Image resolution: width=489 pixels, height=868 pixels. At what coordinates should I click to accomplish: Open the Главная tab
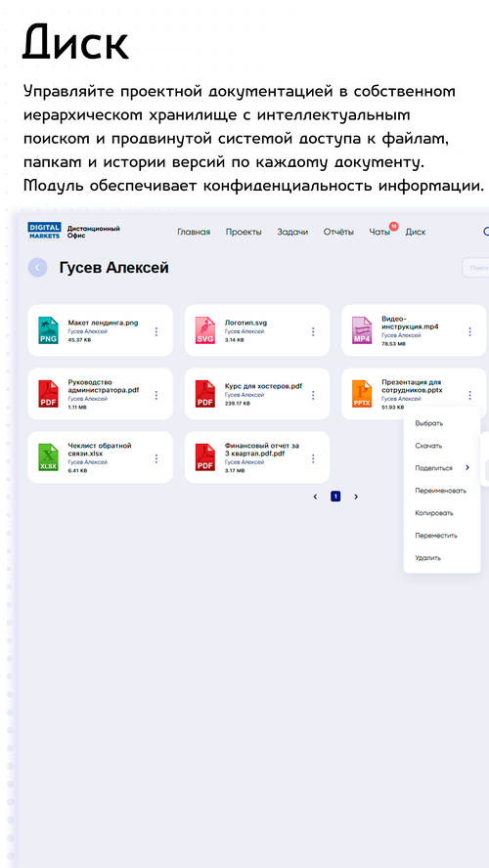click(x=194, y=232)
